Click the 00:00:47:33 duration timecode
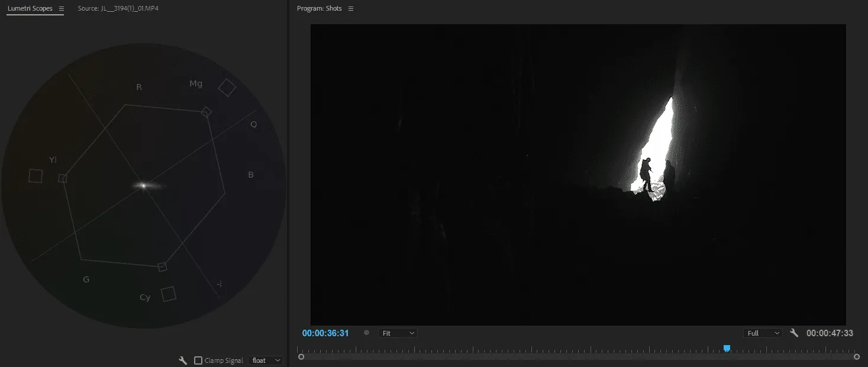 [830, 333]
